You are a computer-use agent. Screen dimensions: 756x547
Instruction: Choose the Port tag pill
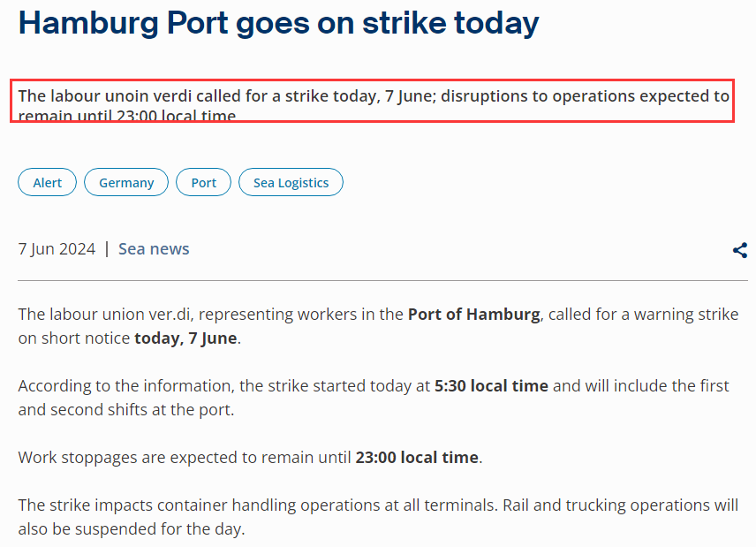tap(204, 183)
